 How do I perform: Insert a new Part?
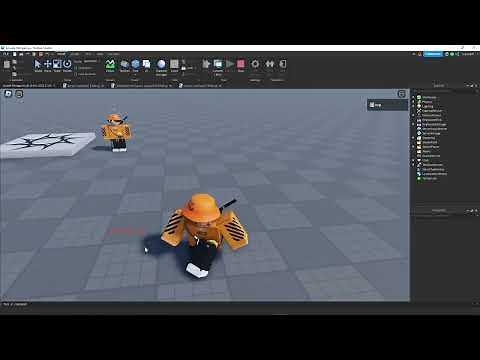[x=135, y=65]
